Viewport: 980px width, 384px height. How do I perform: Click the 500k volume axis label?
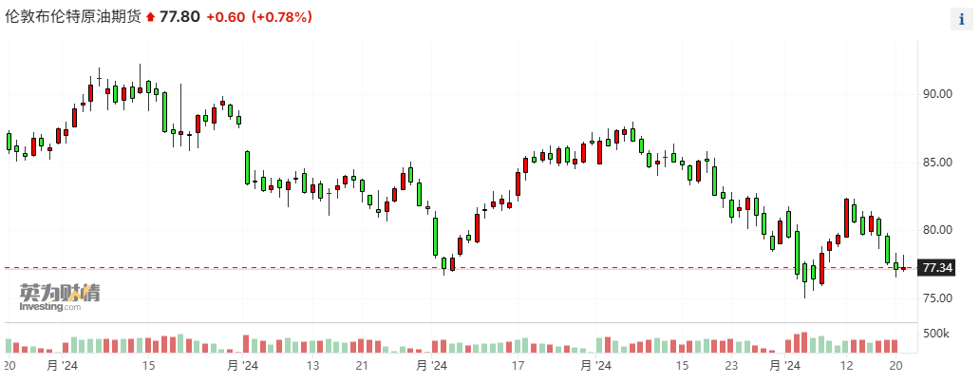[x=937, y=334]
